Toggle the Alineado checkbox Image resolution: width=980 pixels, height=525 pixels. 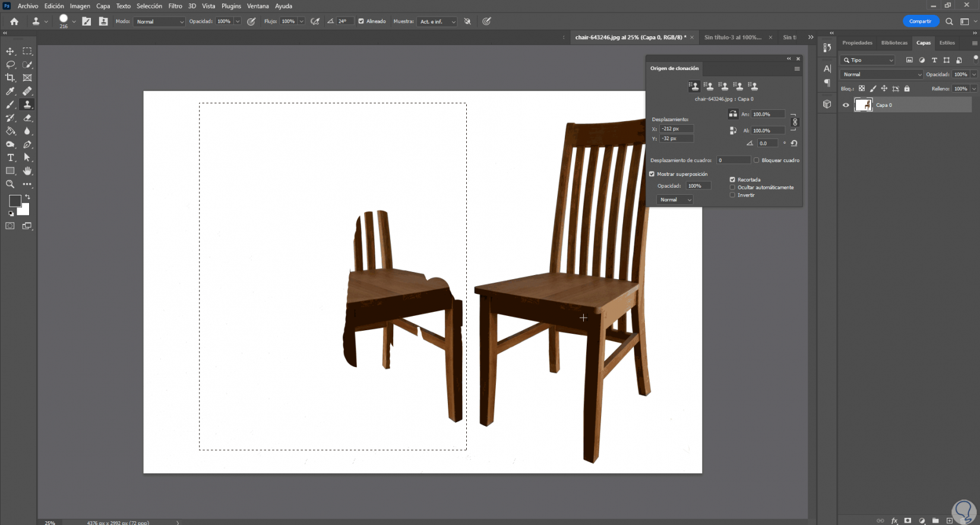tap(361, 21)
